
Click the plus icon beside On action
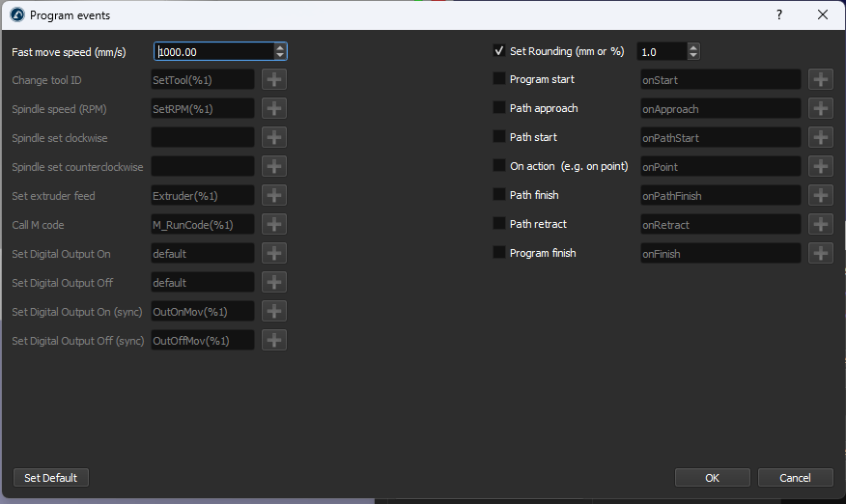[x=820, y=167]
